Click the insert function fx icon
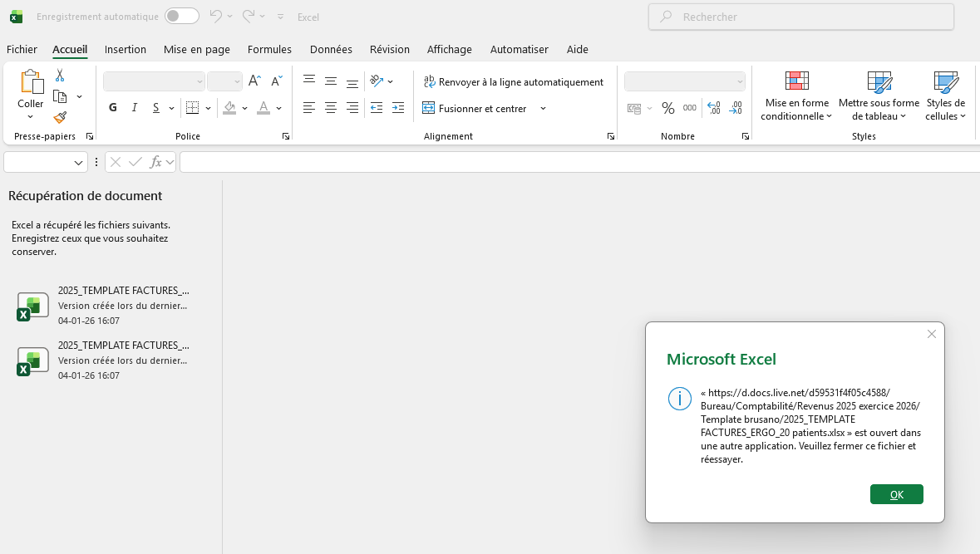This screenshot has height=554, width=980. pos(155,163)
